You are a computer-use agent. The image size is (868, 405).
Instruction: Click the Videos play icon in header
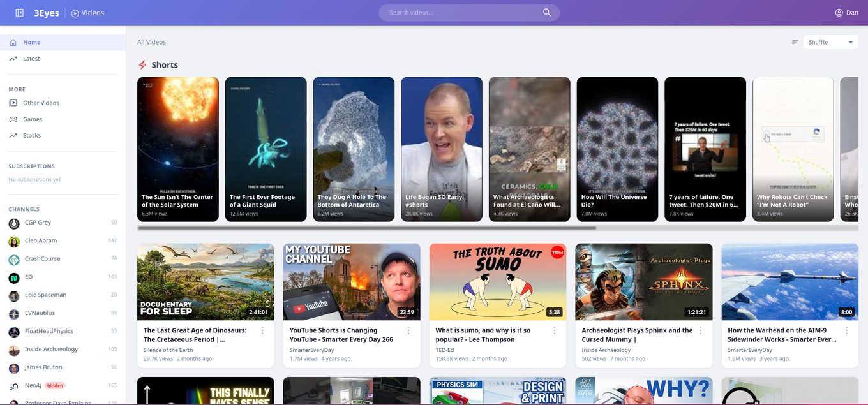pyautogui.click(x=75, y=13)
